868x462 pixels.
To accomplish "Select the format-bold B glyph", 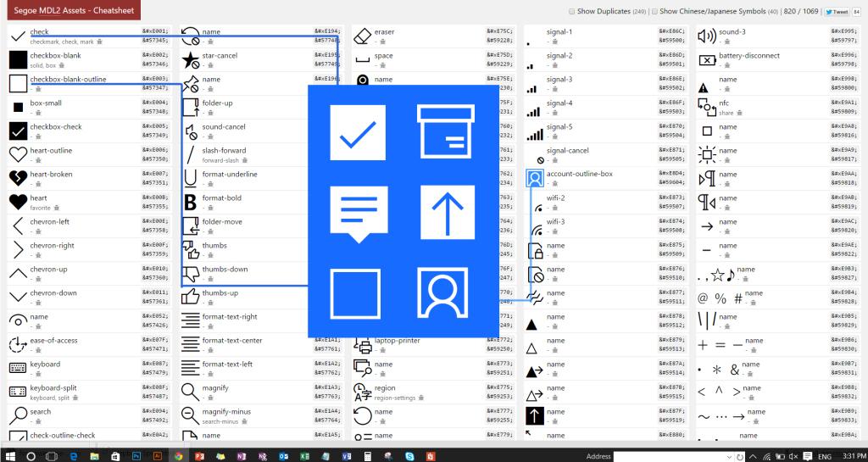I will [x=190, y=203].
